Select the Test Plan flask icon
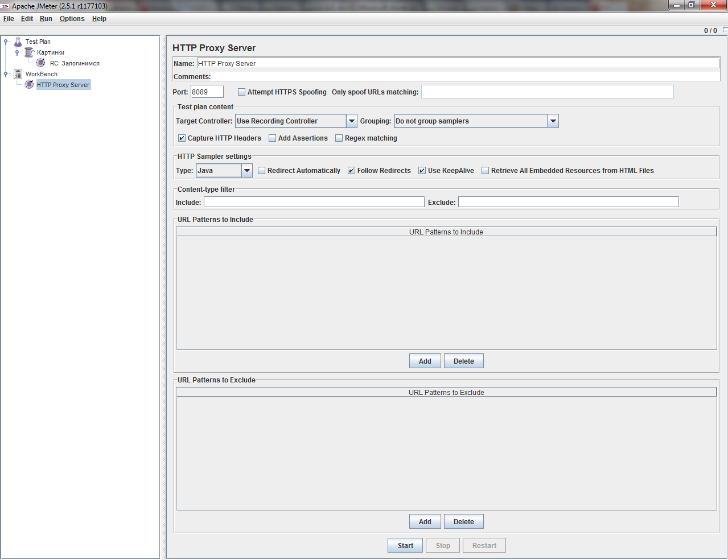The width and height of the screenshot is (728, 560). (x=18, y=42)
